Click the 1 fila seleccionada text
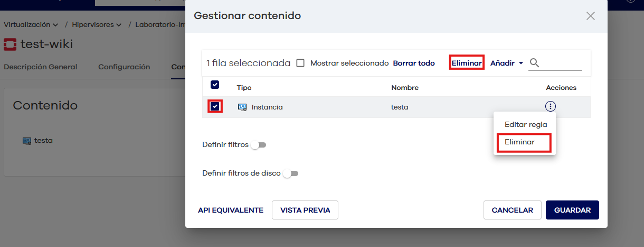644x247 pixels. [248, 63]
